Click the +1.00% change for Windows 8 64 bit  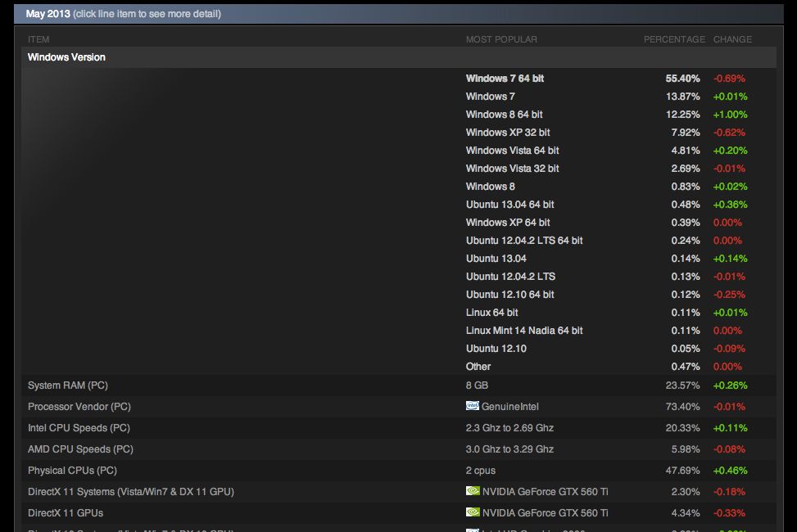(x=730, y=115)
